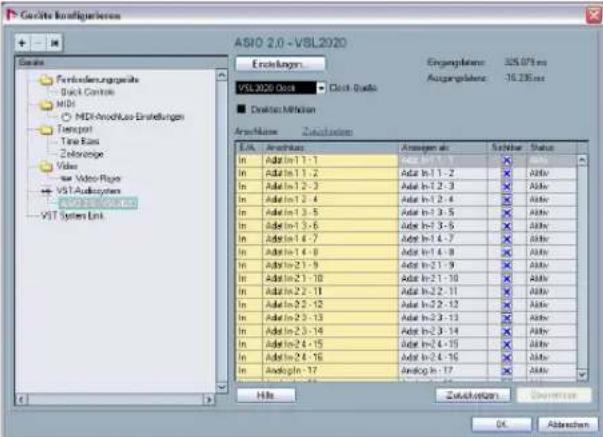603x437 pixels.
Task: Click the up arrow of port table scrollbar
Action: click(582, 160)
